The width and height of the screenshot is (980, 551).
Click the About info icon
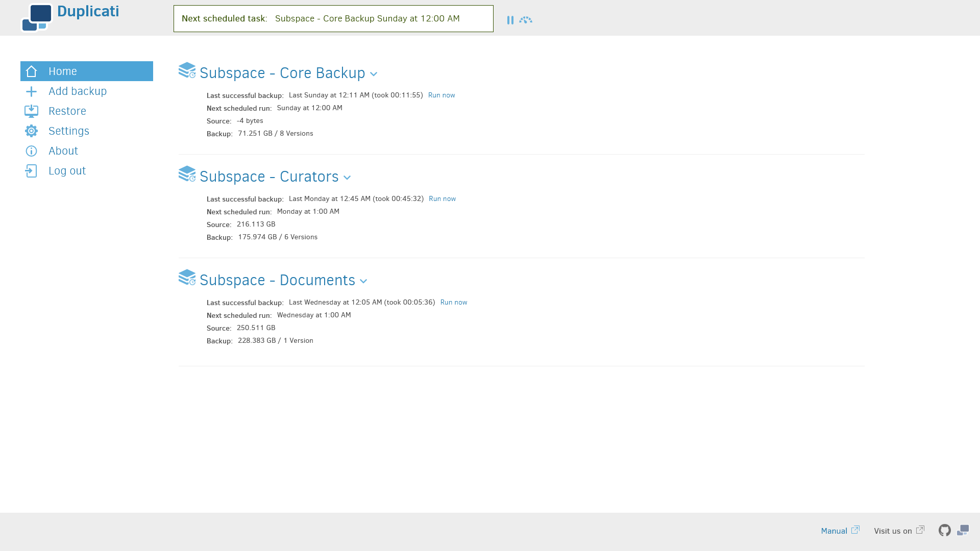click(32, 151)
